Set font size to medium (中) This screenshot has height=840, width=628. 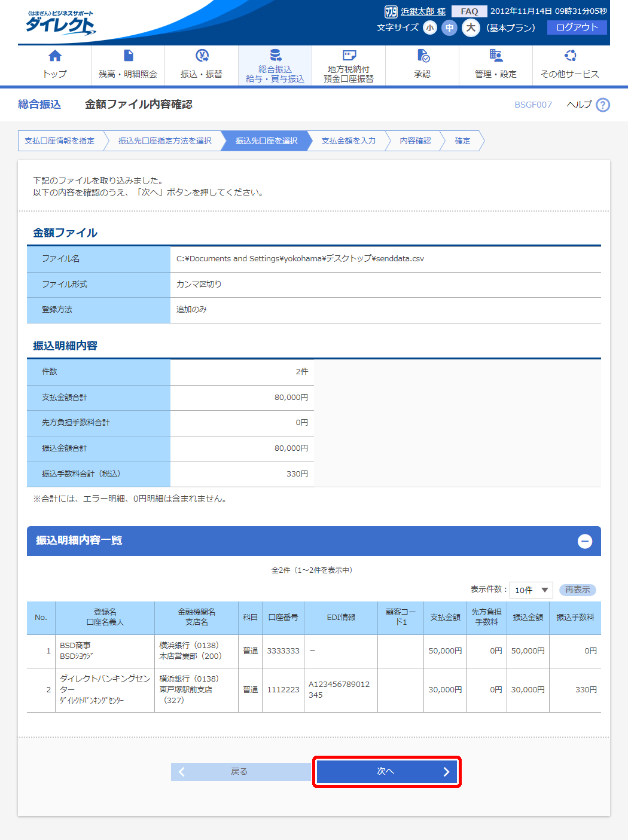click(x=450, y=28)
